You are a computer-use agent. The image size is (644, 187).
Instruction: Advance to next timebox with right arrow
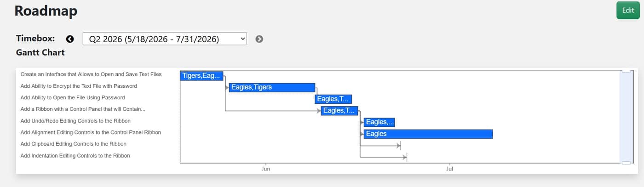point(259,39)
